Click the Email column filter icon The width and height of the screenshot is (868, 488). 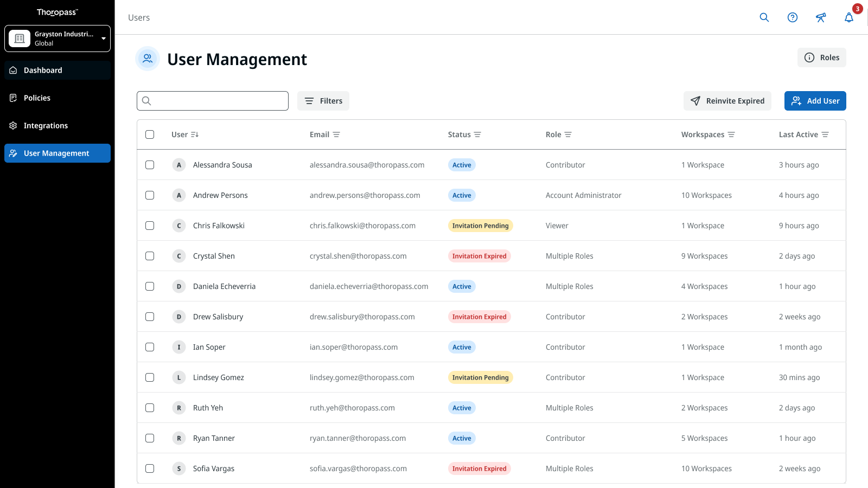pos(336,134)
